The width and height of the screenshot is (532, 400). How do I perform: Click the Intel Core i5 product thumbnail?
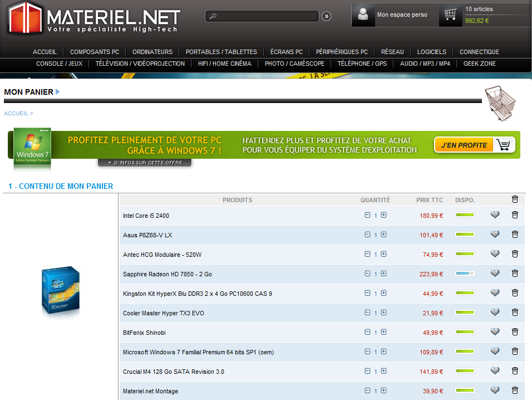pos(61,293)
